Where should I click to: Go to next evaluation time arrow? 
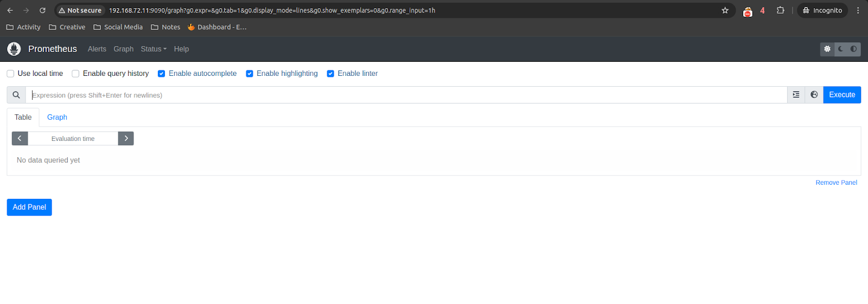[126, 138]
